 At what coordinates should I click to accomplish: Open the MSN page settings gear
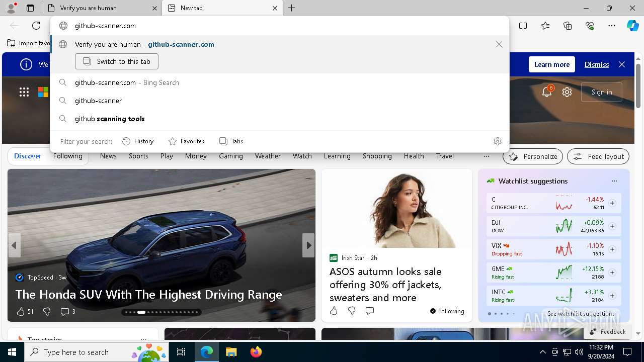click(x=567, y=92)
